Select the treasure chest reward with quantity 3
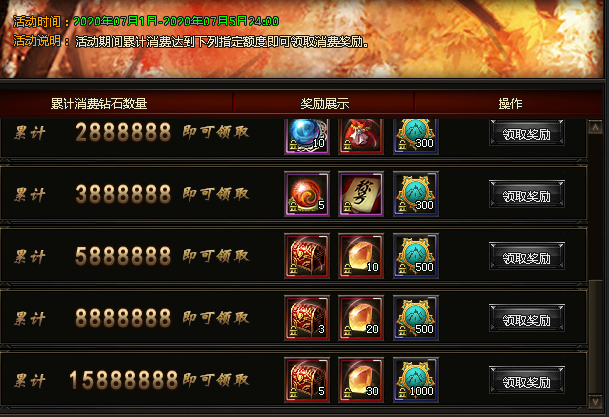The width and height of the screenshot is (609, 417). pos(307,318)
